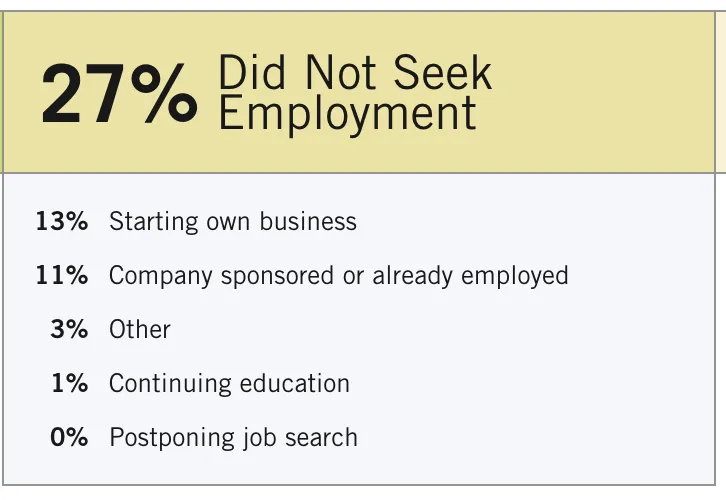Image resolution: width=726 pixels, height=500 pixels.
Task: Select the 1% value
Action: tap(69, 383)
